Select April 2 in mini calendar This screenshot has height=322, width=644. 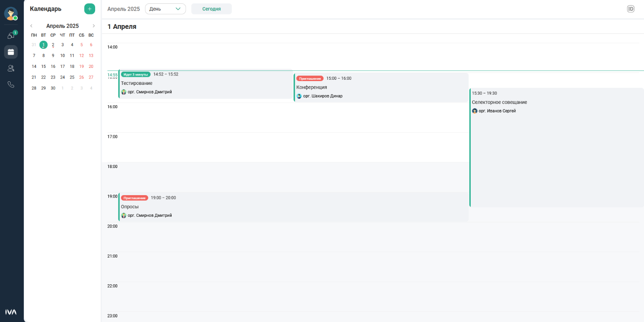[53, 45]
